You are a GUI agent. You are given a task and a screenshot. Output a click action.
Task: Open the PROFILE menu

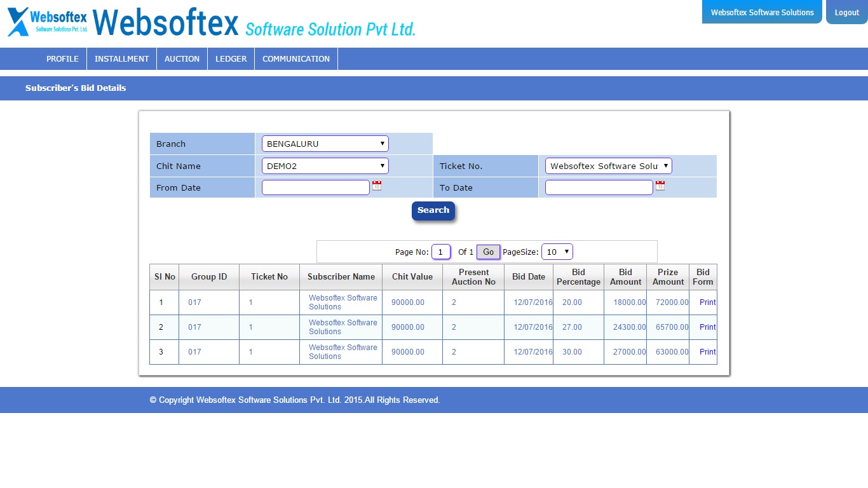(x=62, y=58)
